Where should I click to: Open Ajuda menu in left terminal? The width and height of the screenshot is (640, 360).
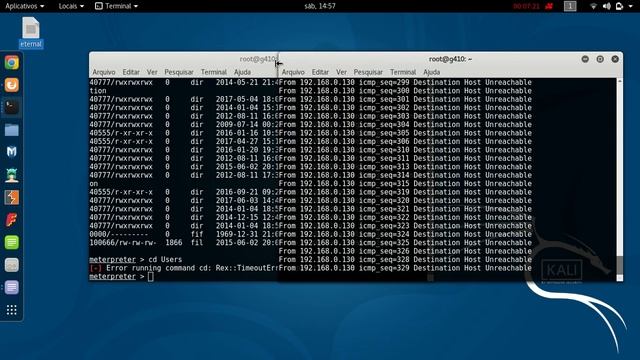pos(242,72)
